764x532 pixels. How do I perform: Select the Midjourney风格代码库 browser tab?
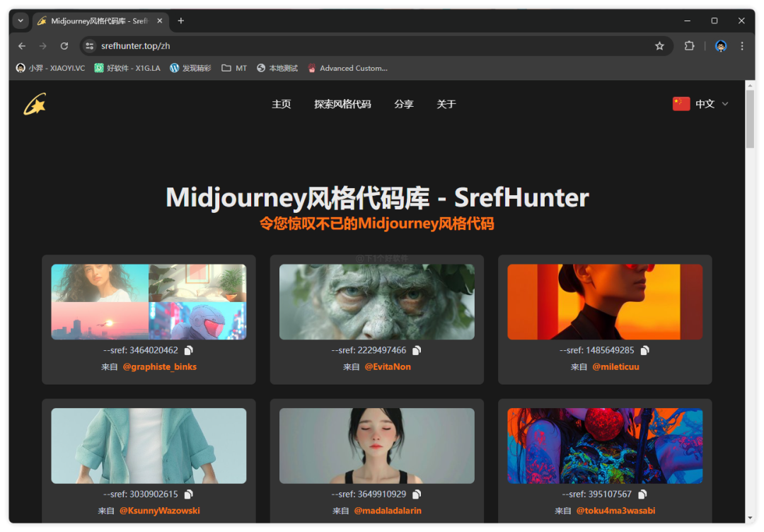pos(100,21)
